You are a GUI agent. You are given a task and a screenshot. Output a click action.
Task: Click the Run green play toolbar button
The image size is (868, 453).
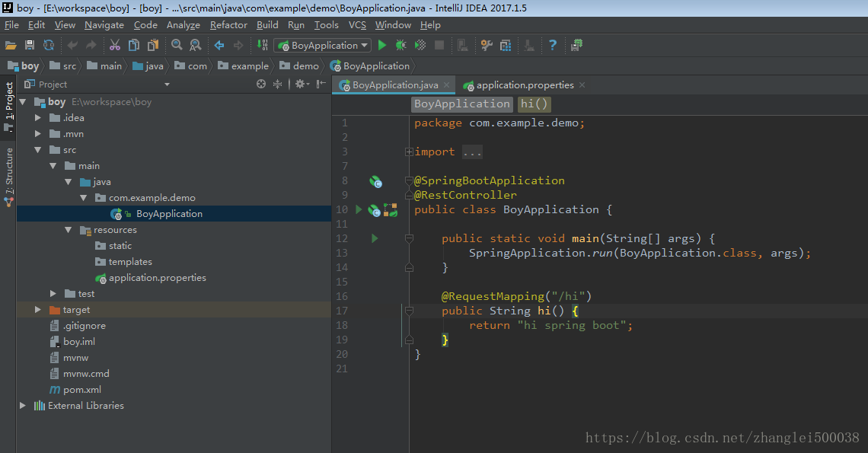pyautogui.click(x=382, y=46)
